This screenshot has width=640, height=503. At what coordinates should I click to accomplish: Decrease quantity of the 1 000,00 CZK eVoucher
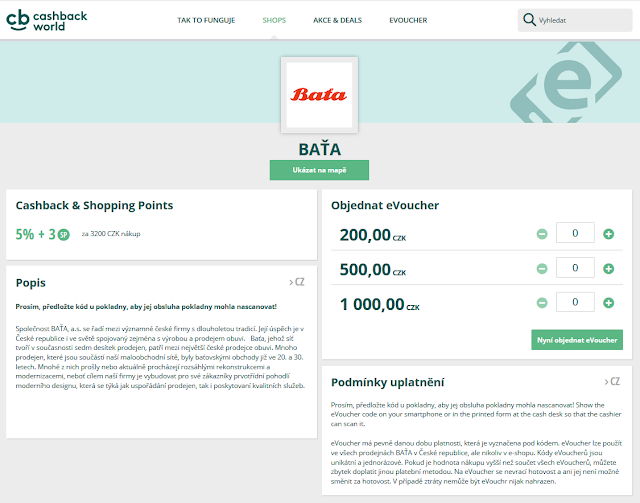pyautogui.click(x=542, y=303)
